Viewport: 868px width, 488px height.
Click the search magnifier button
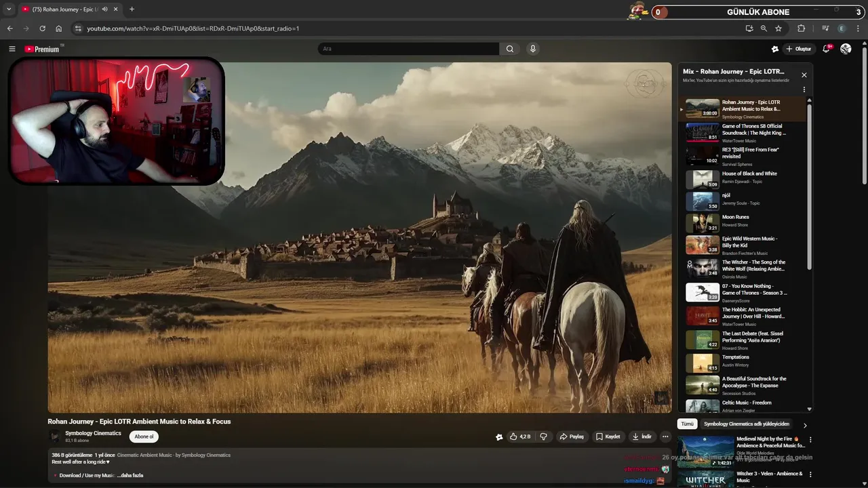[510, 49]
